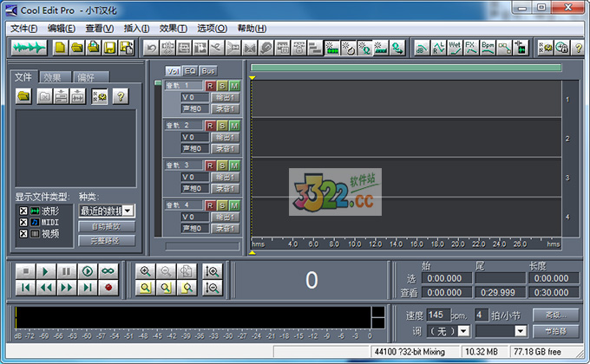Click the 节拍器 button

pyautogui.click(x=555, y=331)
